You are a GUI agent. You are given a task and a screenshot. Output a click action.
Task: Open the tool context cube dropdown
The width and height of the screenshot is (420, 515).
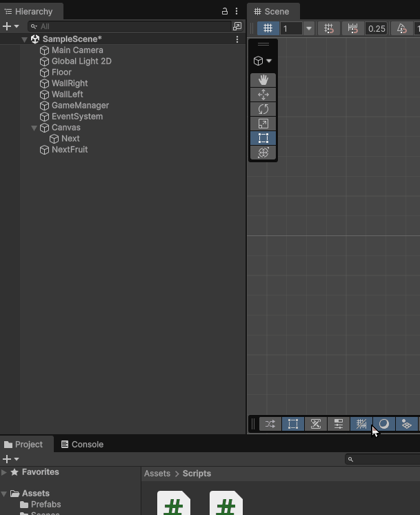[263, 61]
